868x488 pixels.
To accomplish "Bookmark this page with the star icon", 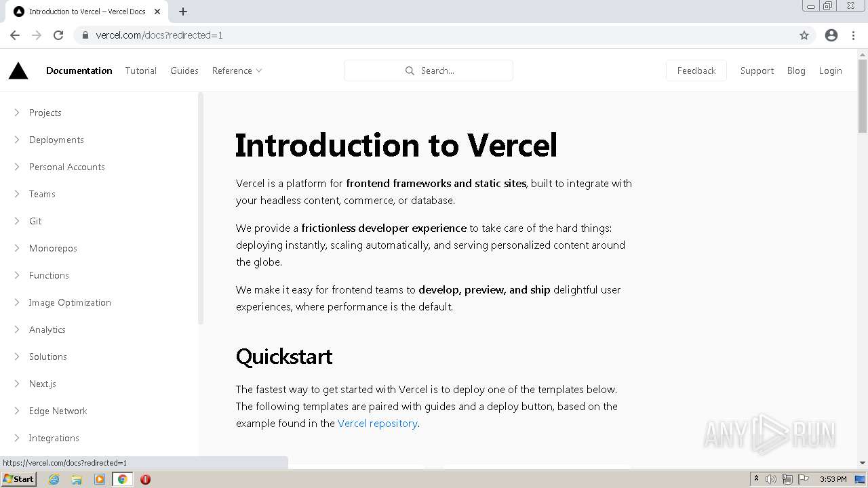I will [804, 35].
